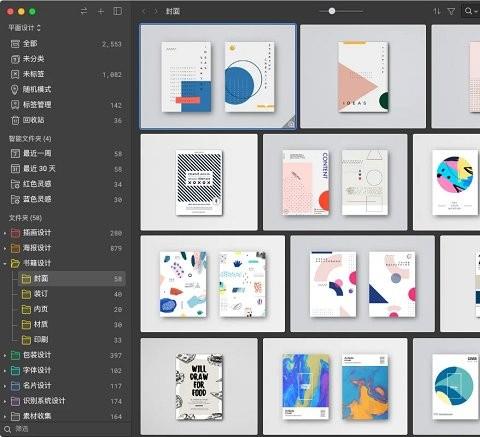Expand the 名片设计 folder arrow
This screenshot has height=437, width=480.
pos(5,386)
